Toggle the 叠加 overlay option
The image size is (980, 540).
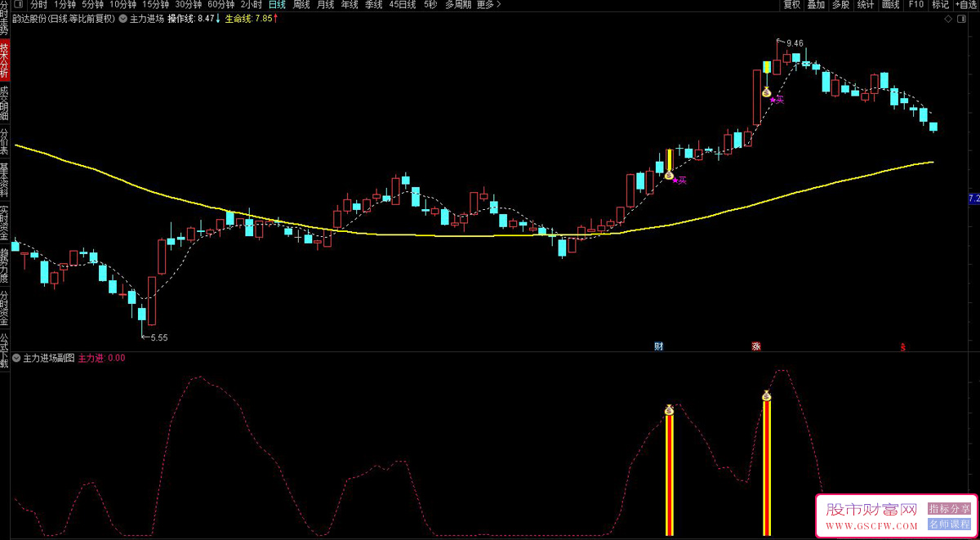816,4
